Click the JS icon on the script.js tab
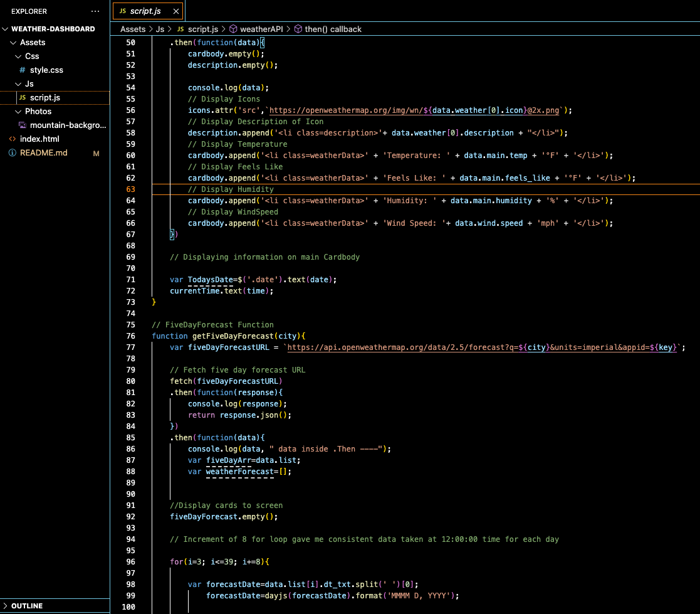This screenshot has width=700, height=614. click(123, 11)
